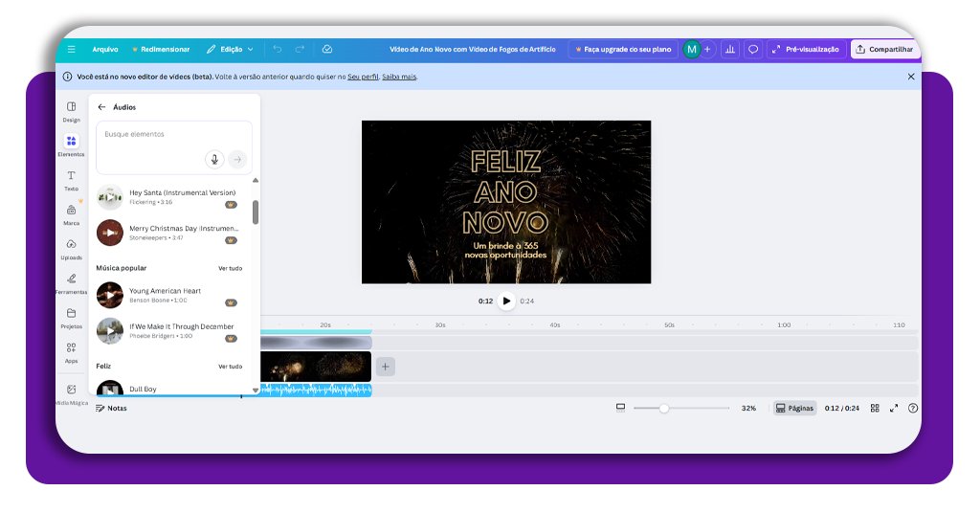Open the Uploads sidebar tab
Screen dimensions: 980x513
(71, 249)
